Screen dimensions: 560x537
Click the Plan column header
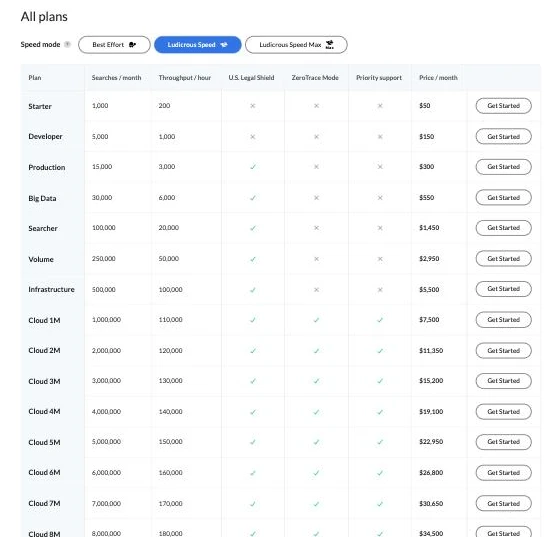(35, 77)
